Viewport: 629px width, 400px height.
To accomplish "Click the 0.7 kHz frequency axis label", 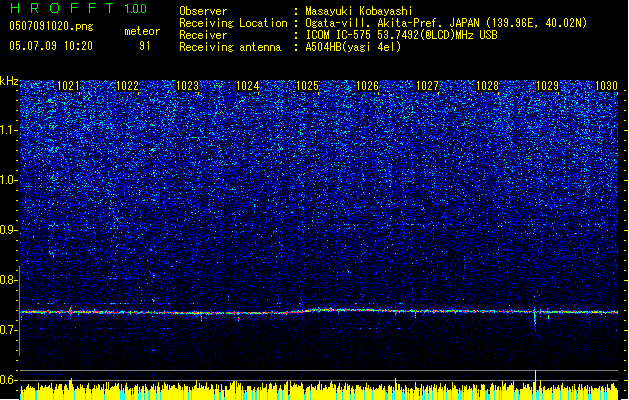I will coord(8,330).
